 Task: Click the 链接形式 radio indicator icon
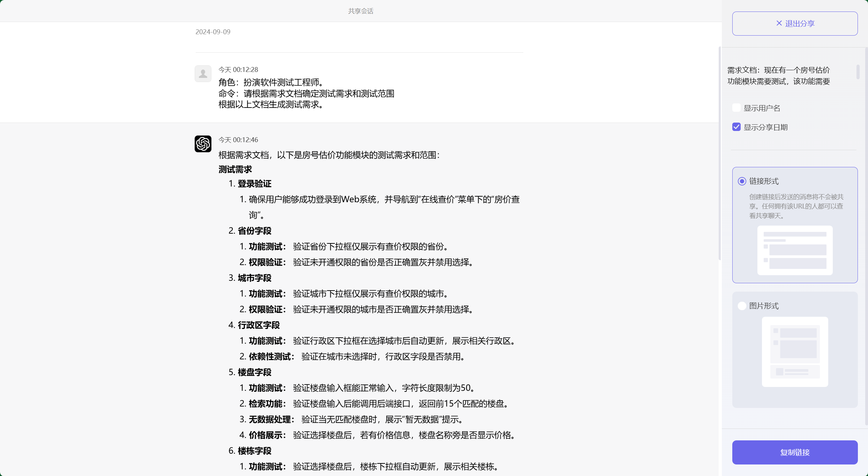(742, 181)
